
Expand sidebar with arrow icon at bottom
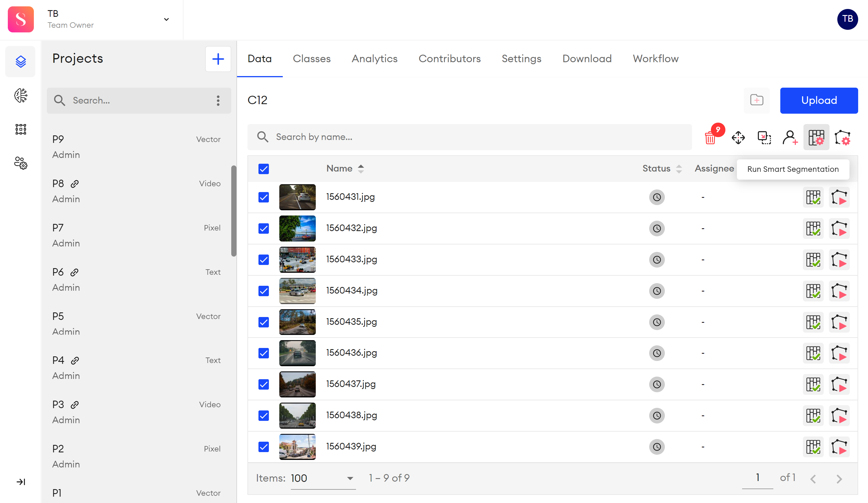click(x=21, y=482)
